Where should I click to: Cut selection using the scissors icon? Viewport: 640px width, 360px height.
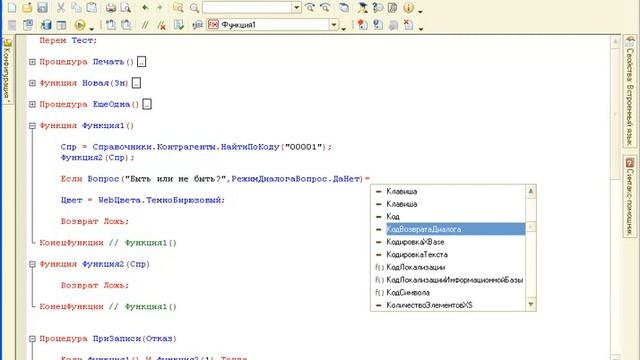pos(60,7)
